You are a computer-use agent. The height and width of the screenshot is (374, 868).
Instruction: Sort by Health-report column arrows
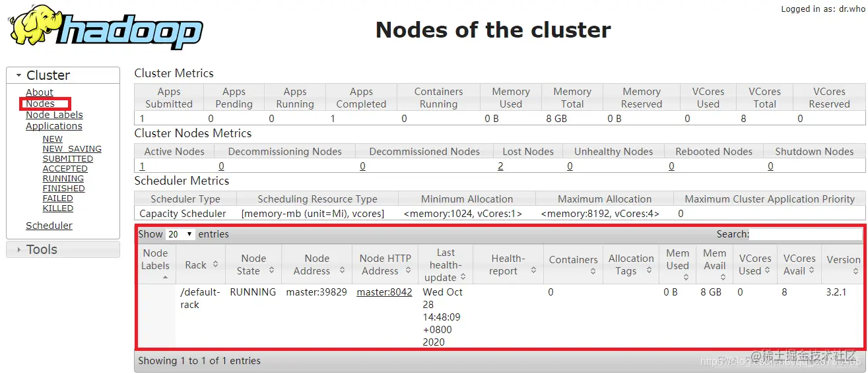(534, 271)
